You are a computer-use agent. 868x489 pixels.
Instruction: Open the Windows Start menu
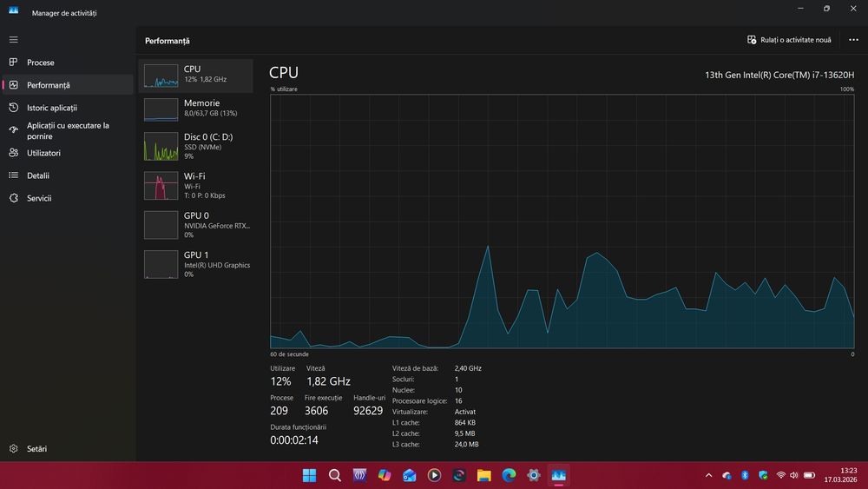click(x=310, y=475)
